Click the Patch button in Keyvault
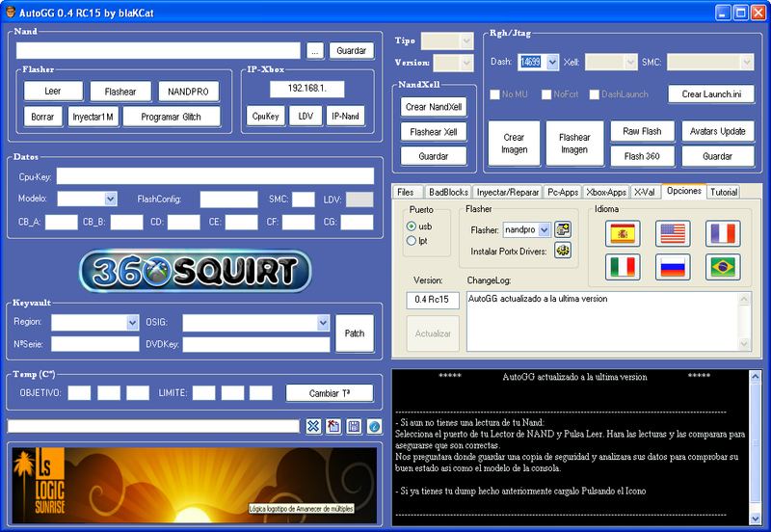 (355, 333)
